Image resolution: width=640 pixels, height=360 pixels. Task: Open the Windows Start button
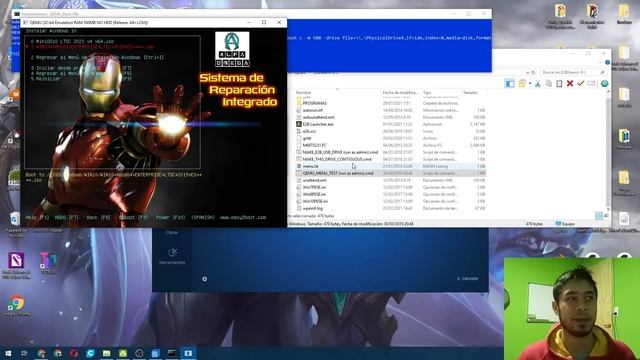click(8, 353)
